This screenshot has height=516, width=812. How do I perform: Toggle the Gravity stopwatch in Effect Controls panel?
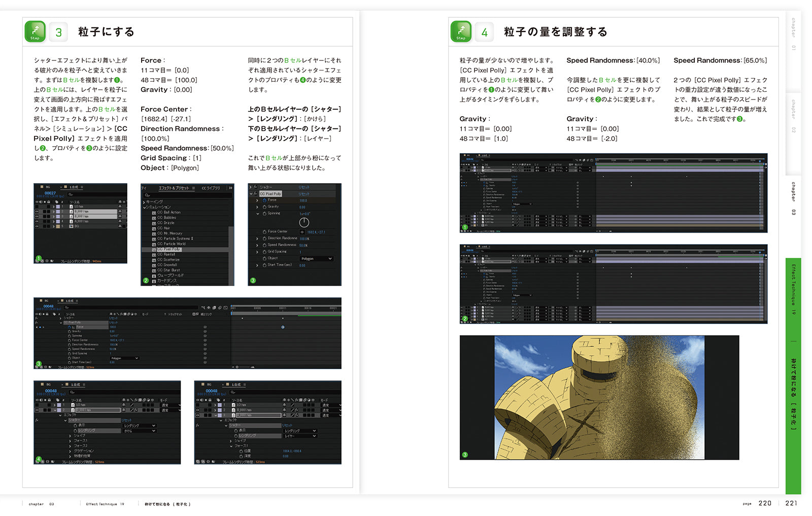pyautogui.click(x=264, y=207)
